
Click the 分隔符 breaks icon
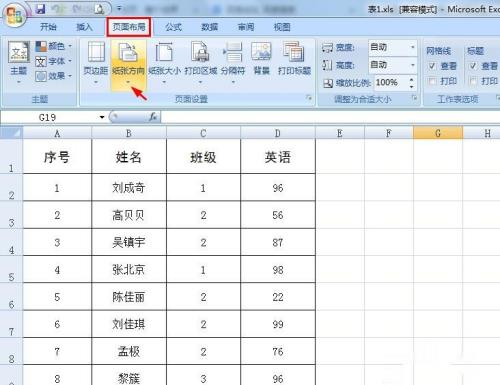(233, 52)
